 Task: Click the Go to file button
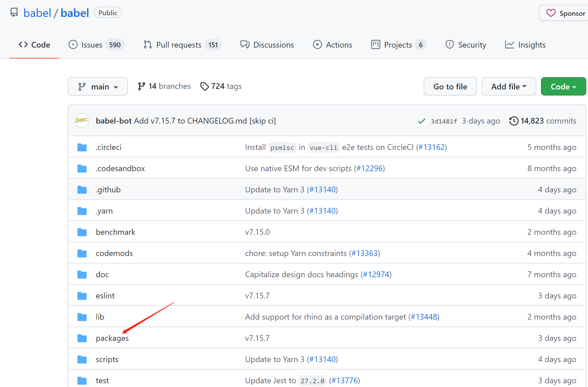(450, 87)
